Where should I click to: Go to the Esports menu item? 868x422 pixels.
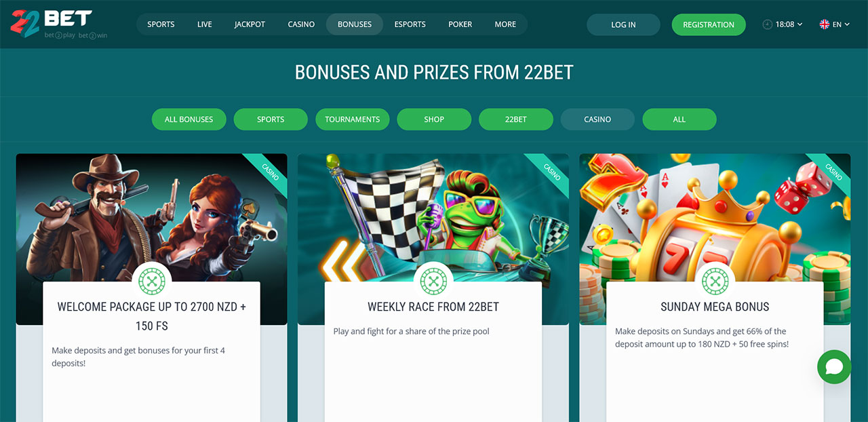click(410, 24)
